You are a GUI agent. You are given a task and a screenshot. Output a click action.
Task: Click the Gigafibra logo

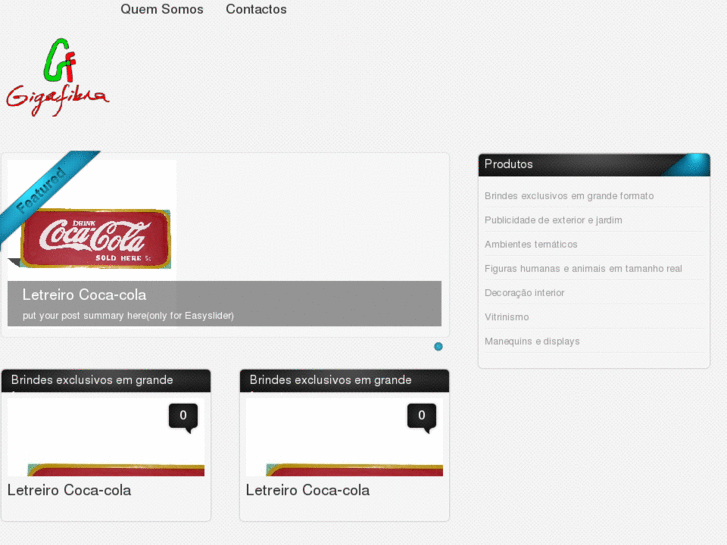(x=57, y=77)
